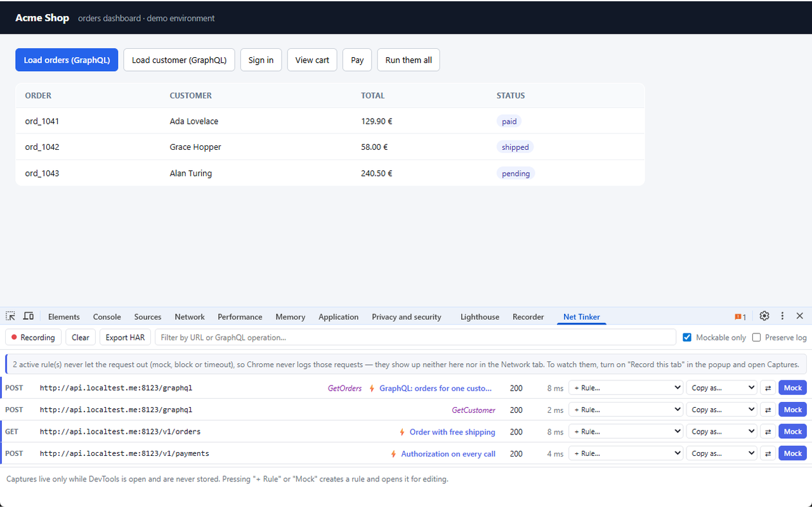This screenshot has height=508, width=812.
Task: Click the GetCustomer operation name
Action: (x=473, y=410)
